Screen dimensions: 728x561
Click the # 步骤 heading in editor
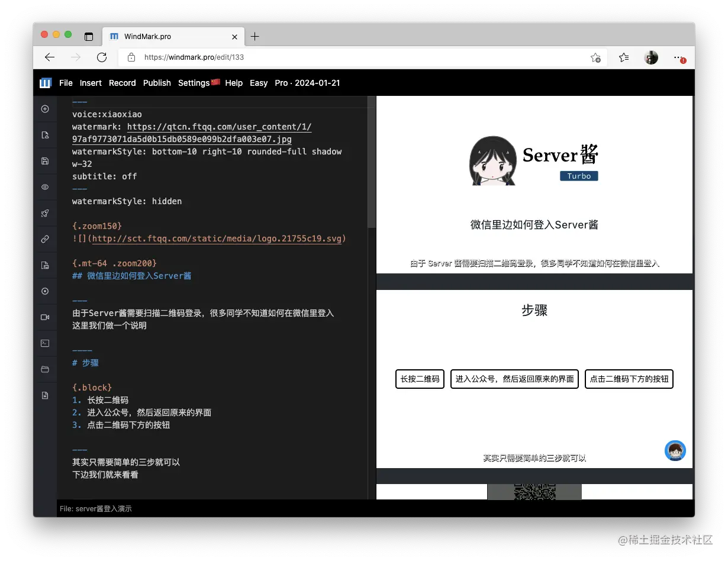(85, 363)
